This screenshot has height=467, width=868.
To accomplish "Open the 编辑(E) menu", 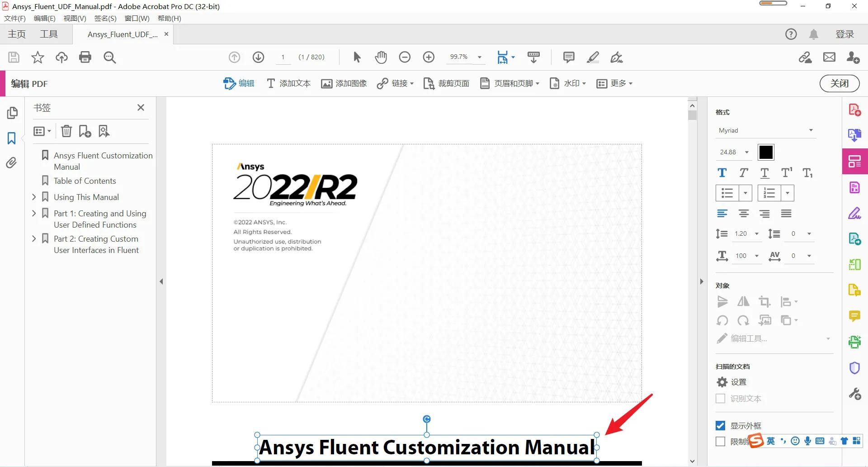I will point(44,19).
